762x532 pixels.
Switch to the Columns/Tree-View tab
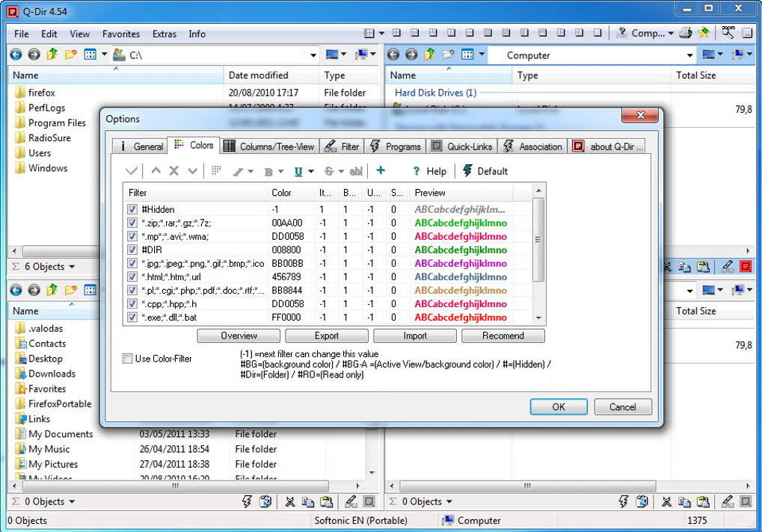270,146
